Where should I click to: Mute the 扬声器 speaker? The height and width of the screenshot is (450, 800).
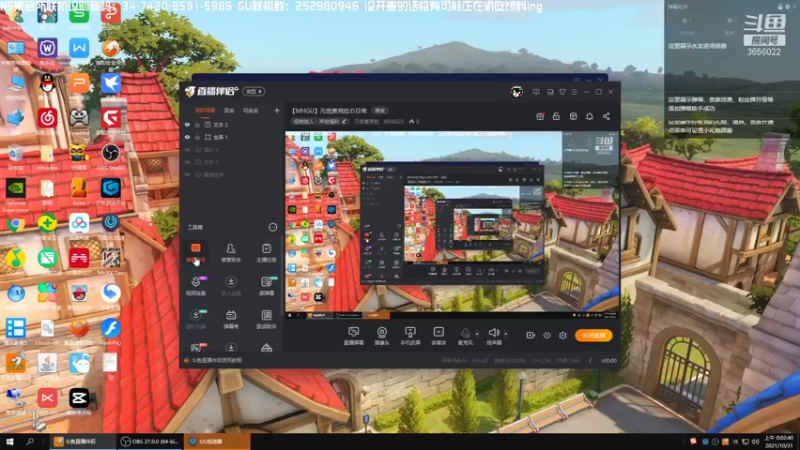pyautogui.click(x=493, y=336)
